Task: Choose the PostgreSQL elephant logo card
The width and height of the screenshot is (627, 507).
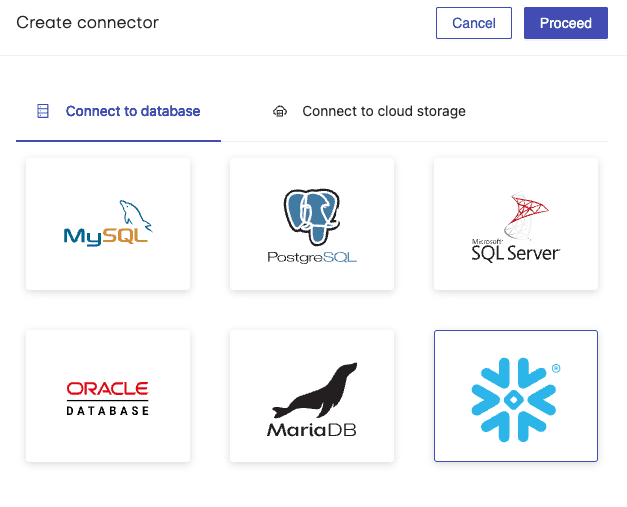Action: point(312,224)
